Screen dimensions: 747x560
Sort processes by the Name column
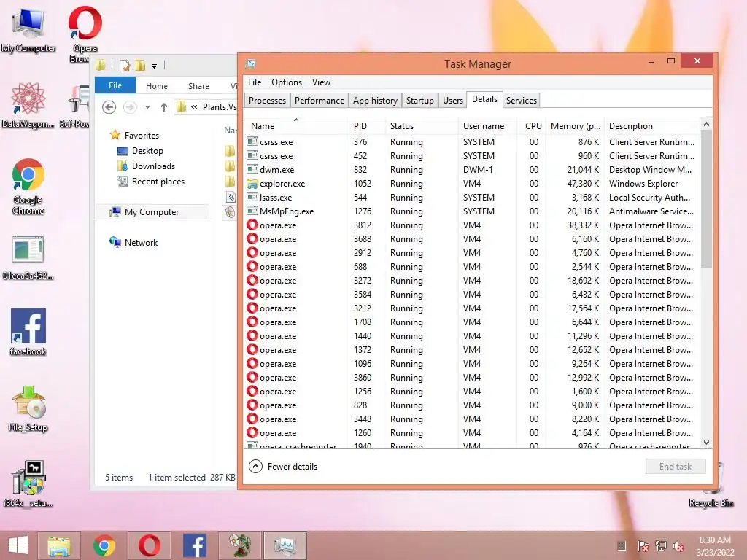(296, 125)
